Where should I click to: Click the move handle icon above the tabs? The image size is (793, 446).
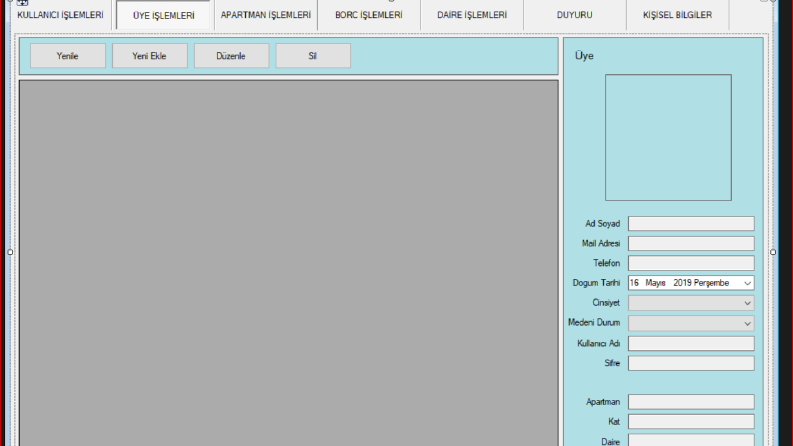[x=22, y=3]
